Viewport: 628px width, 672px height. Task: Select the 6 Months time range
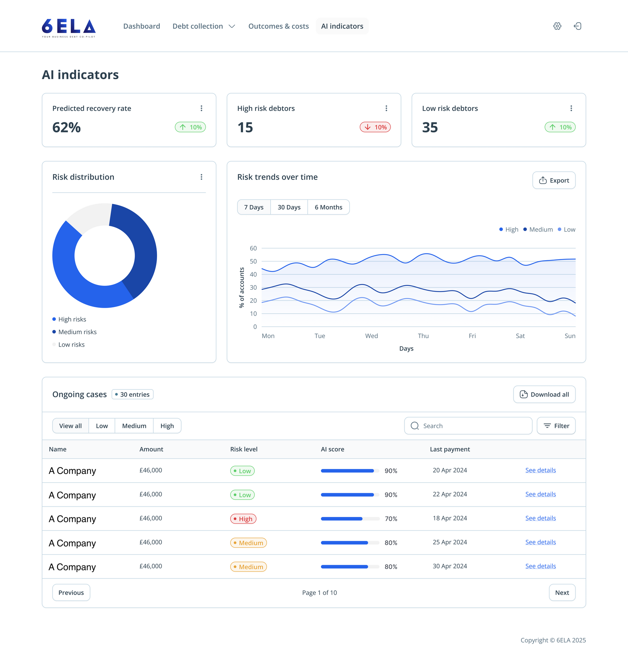click(x=328, y=207)
